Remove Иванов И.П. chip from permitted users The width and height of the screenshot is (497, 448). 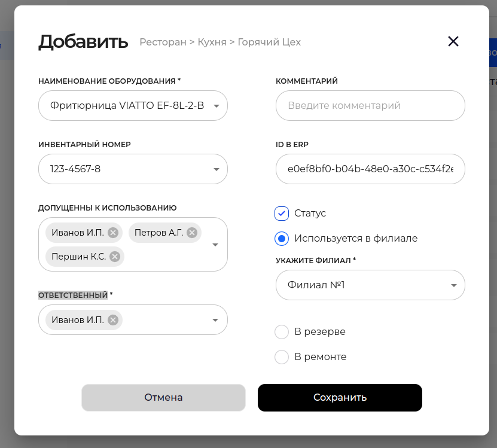tap(113, 233)
